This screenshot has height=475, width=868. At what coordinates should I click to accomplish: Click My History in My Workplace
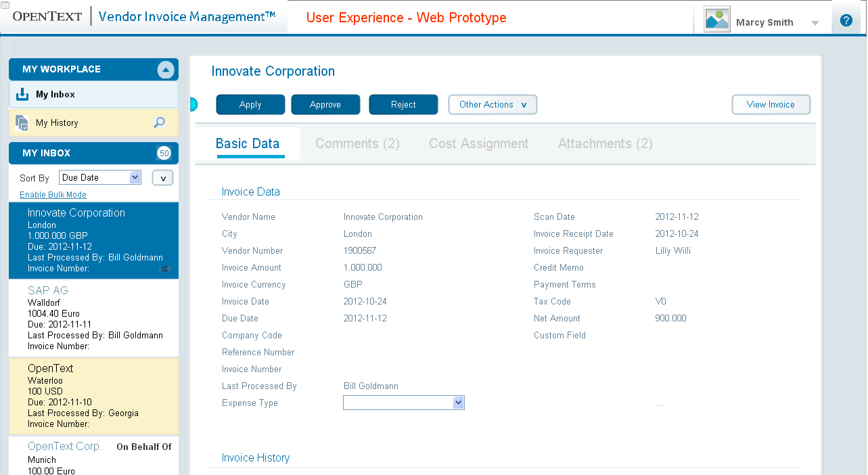tap(93, 123)
